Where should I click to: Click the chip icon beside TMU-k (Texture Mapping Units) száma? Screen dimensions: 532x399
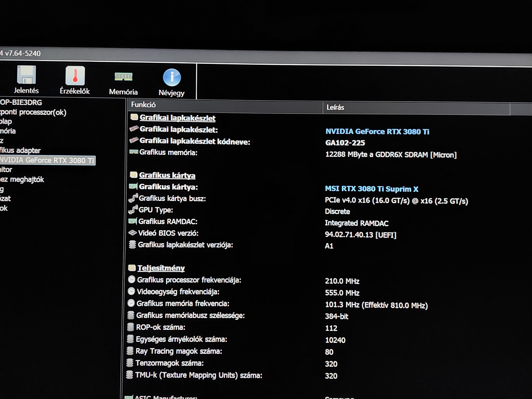[129, 374]
